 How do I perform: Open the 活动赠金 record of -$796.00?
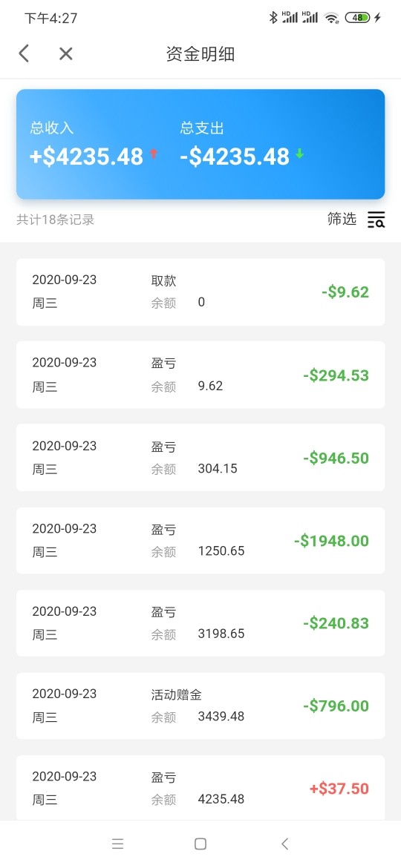click(x=200, y=706)
